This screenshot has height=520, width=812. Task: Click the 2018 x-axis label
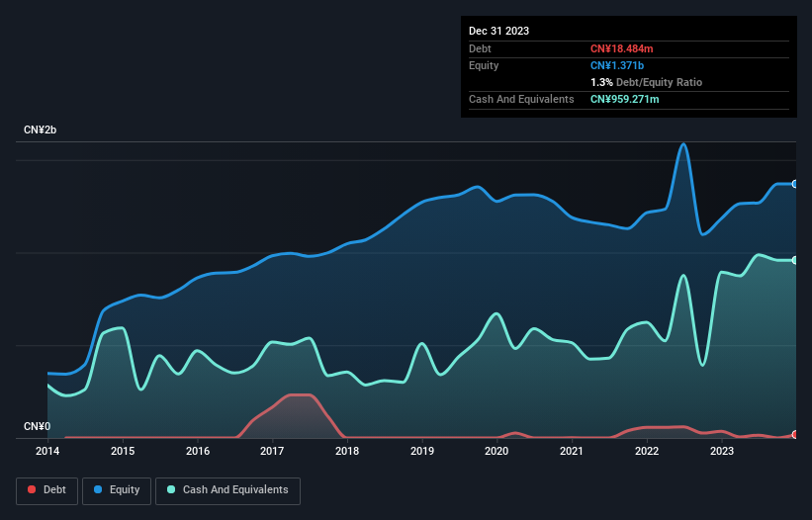347,451
